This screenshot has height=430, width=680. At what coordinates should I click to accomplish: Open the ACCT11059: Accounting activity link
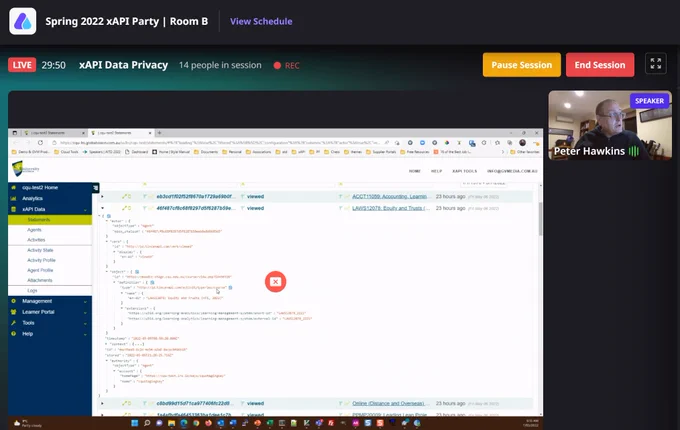390,196
